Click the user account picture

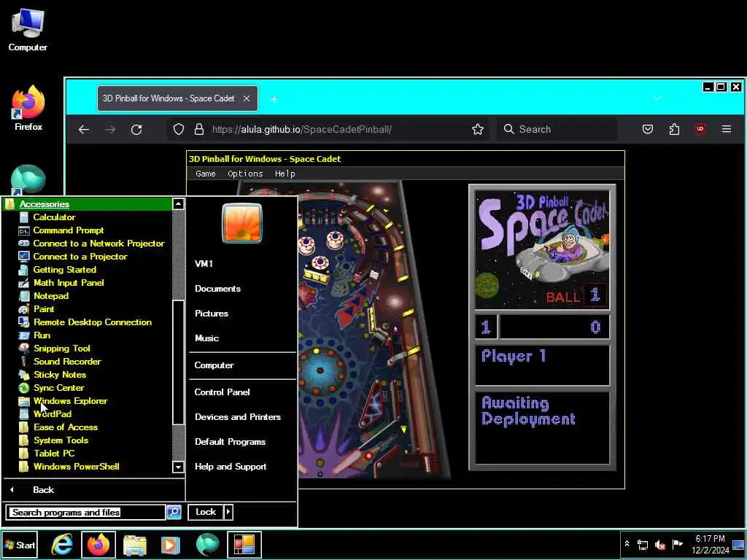point(242,223)
